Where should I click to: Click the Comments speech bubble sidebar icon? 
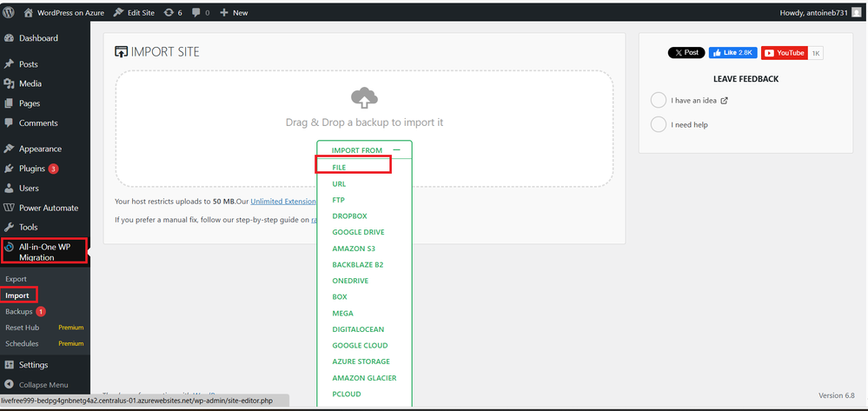tap(9, 123)
